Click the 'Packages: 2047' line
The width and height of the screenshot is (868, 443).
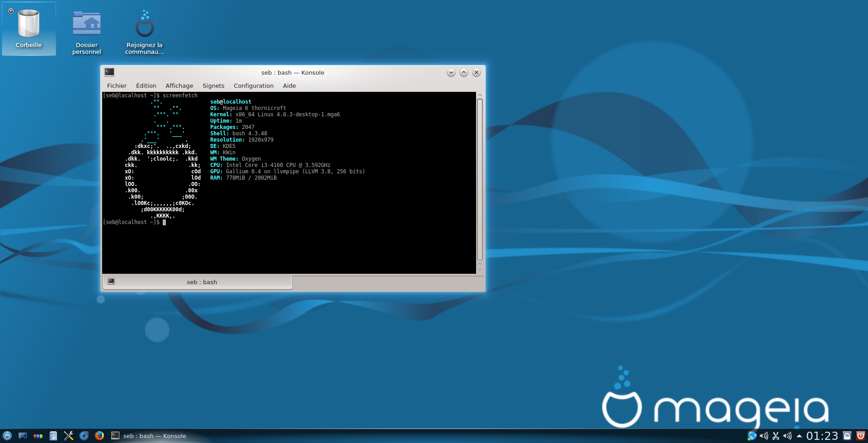pos(232,127)
